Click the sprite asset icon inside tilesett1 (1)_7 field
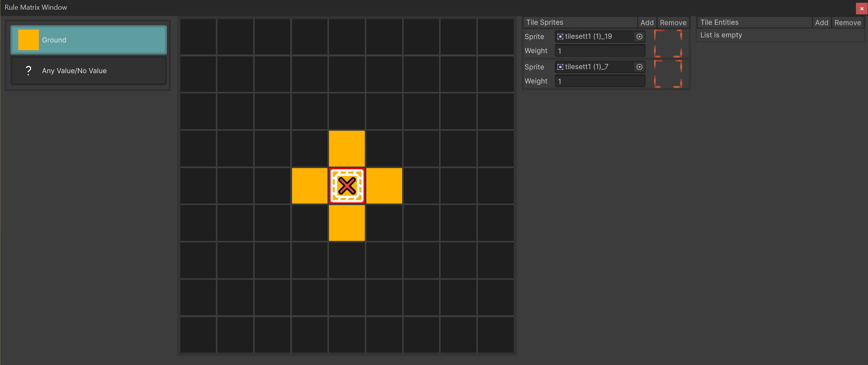Image resolution: width=868 pixels, height=365 pixels. [560, 67]
